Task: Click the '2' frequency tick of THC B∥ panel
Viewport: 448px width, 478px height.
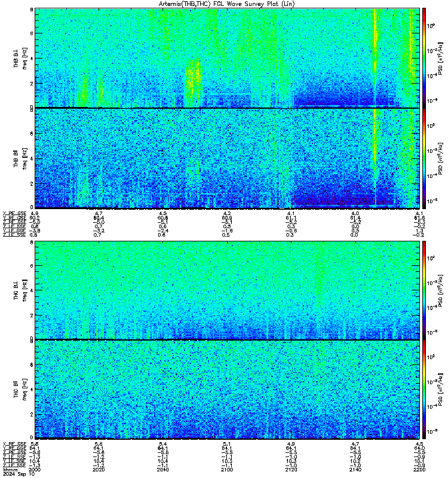Action: point(32,414)
